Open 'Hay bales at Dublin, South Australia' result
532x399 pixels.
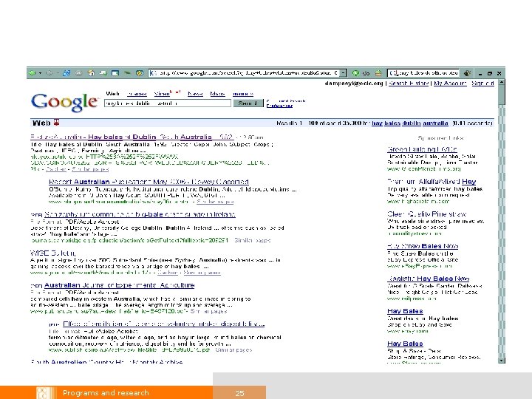point(132,137)
